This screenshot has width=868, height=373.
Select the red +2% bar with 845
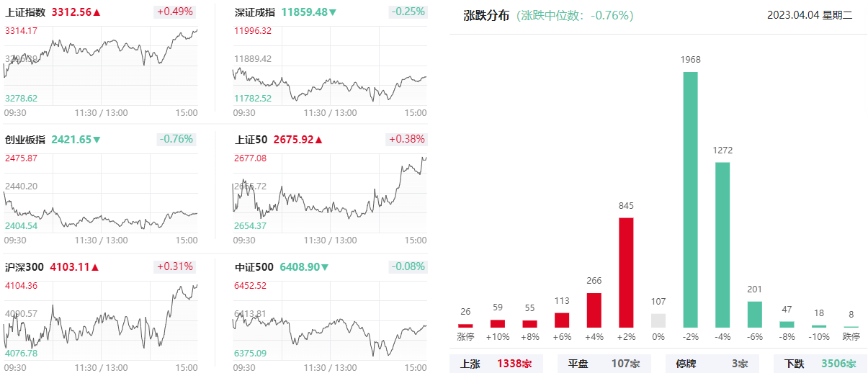(x=626, y=273)
